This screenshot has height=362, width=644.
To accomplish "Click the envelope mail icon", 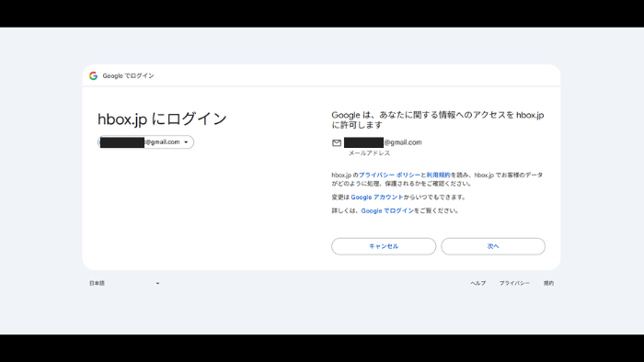I will 337,142.
